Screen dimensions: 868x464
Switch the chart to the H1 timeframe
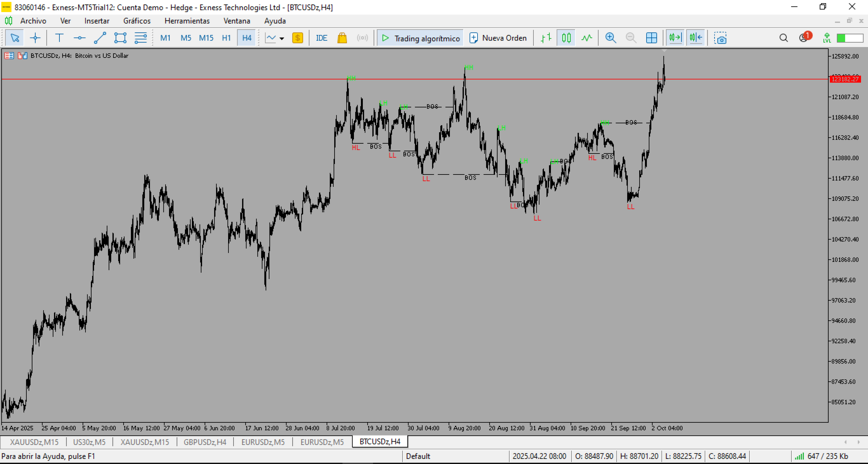pyautogui.click(x=226, y=38)
